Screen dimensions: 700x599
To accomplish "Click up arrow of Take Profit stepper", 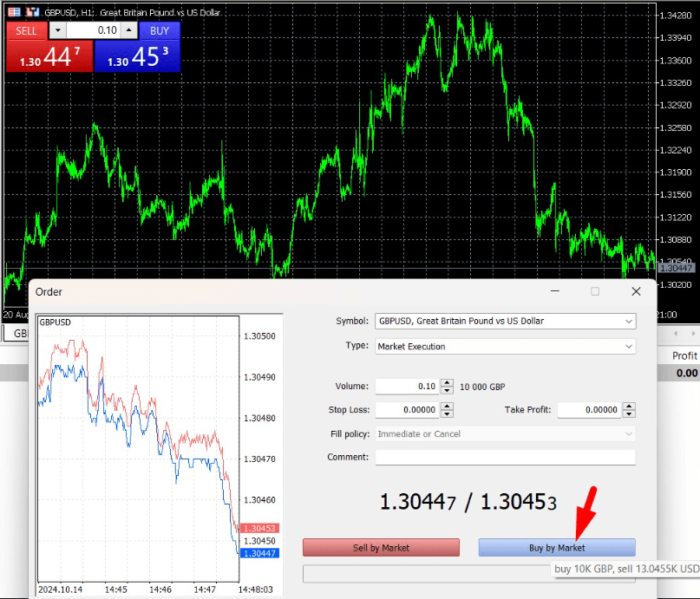I will [x=628, y=406].
